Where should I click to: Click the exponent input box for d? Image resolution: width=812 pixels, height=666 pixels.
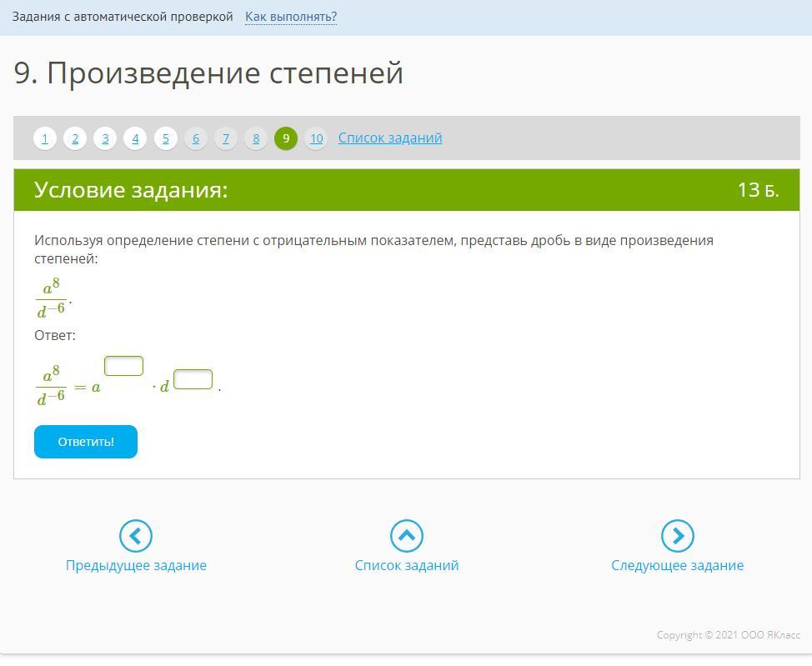[x=193, y=379]
